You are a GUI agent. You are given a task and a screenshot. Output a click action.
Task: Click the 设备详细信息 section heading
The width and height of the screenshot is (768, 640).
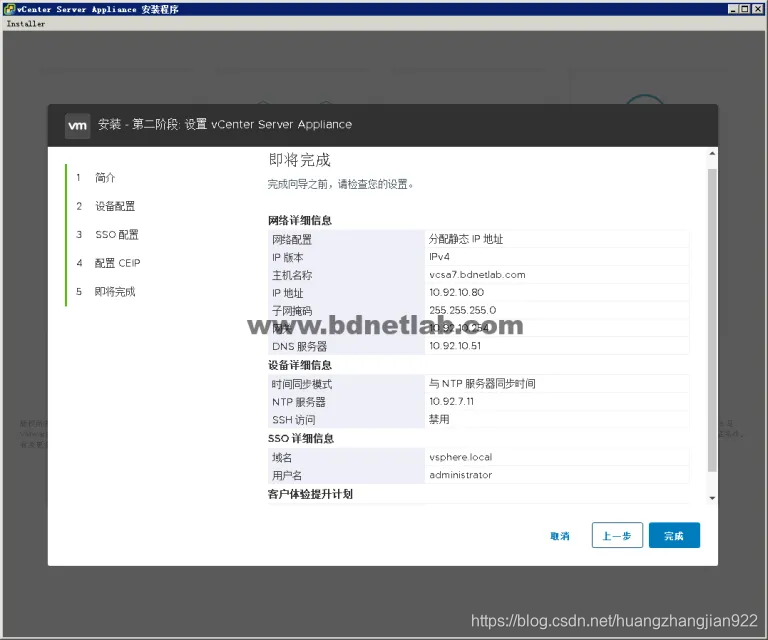(x=300, y=365)
